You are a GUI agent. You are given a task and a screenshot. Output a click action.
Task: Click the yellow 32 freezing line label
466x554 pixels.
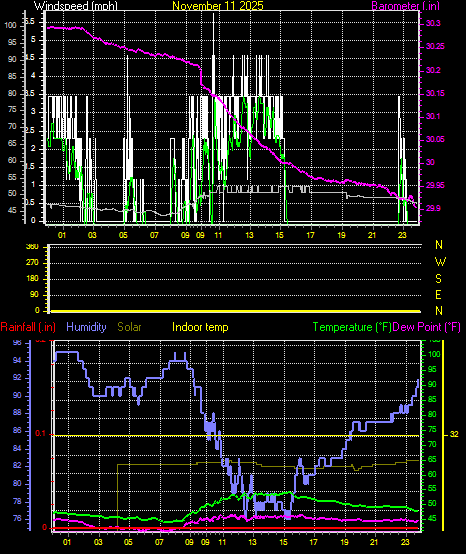(454, 434)
